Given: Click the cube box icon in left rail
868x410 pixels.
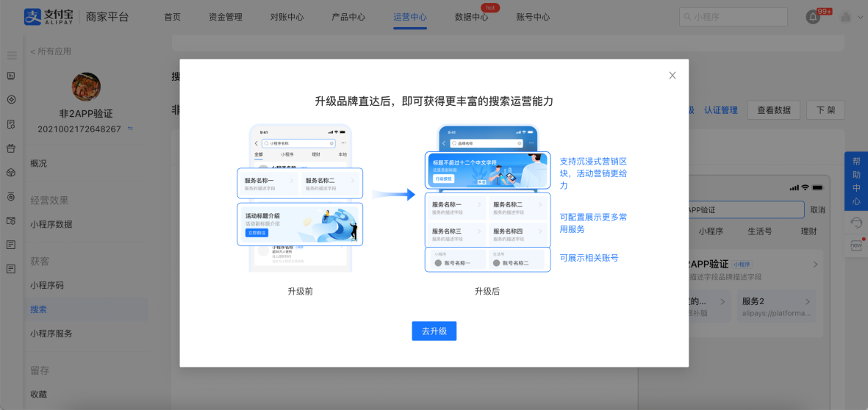Looking at the screenshot, I should click(11, 173).
